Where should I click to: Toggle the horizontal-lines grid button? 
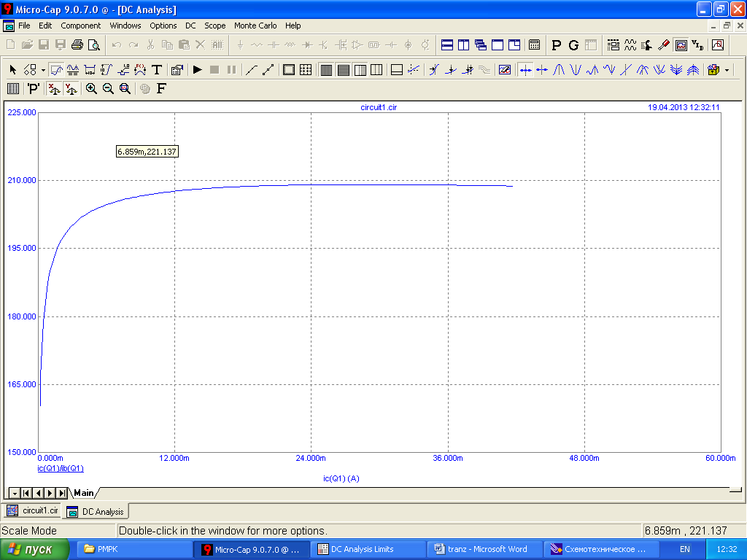[x=343, y=70]
